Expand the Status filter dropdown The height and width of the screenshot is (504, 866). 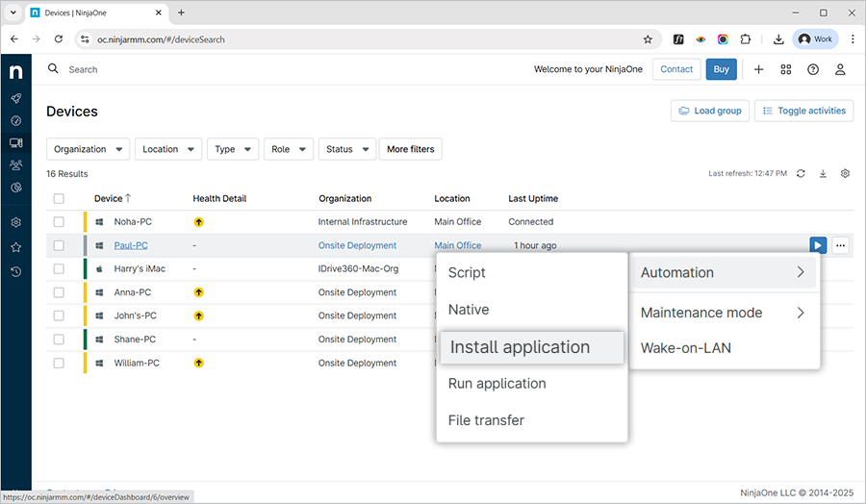(346, 149)
